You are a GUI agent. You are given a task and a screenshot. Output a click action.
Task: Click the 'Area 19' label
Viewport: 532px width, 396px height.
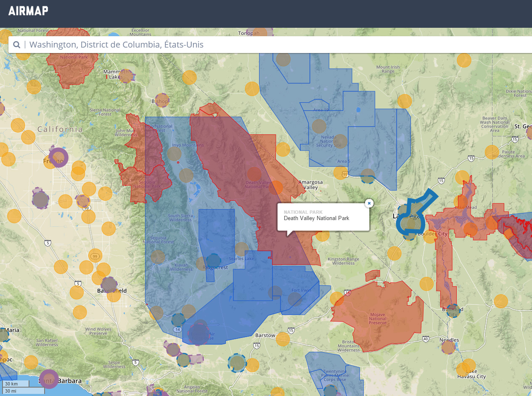coord(321,110)
